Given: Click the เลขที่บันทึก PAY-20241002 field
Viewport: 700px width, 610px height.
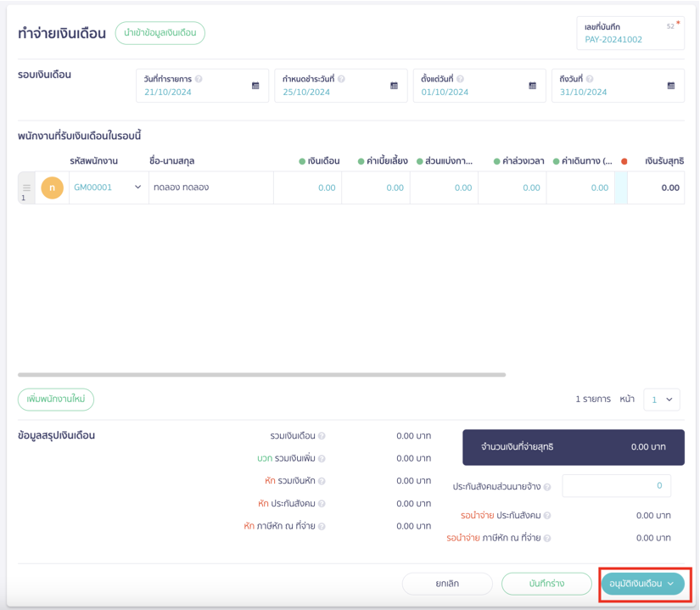Looking at the screenshot, I should coord(630,33).
